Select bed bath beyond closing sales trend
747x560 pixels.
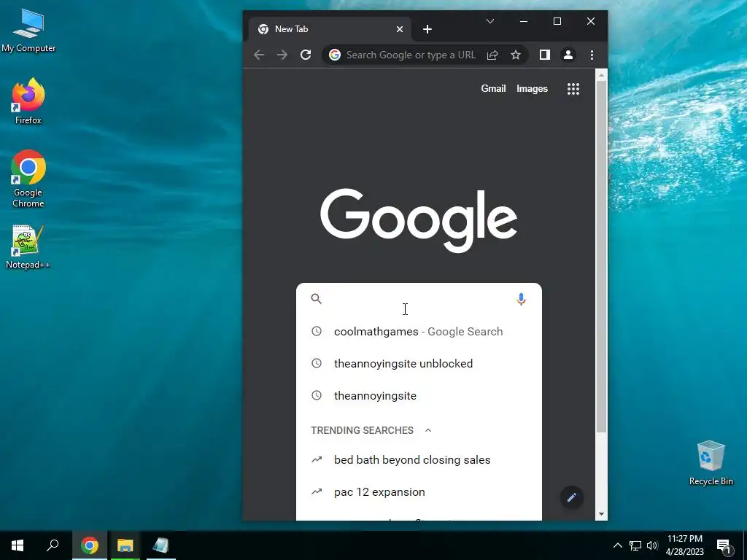(419, 460)
